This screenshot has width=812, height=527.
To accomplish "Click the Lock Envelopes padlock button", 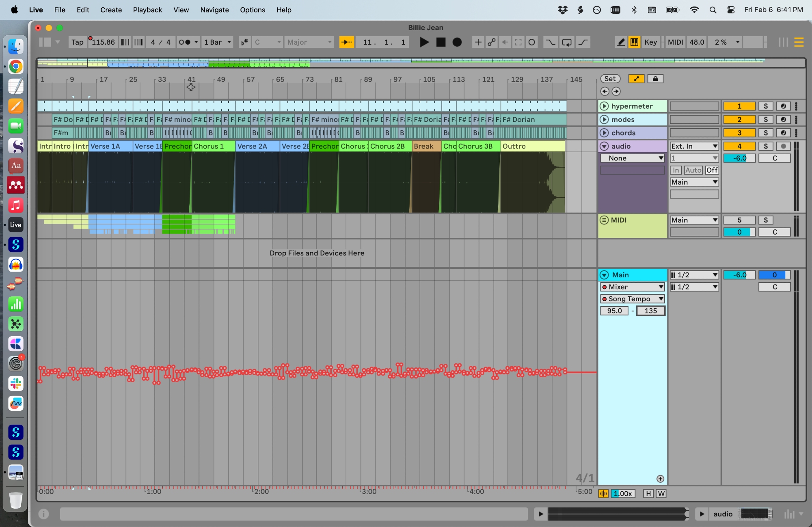I will coord(655,79).
